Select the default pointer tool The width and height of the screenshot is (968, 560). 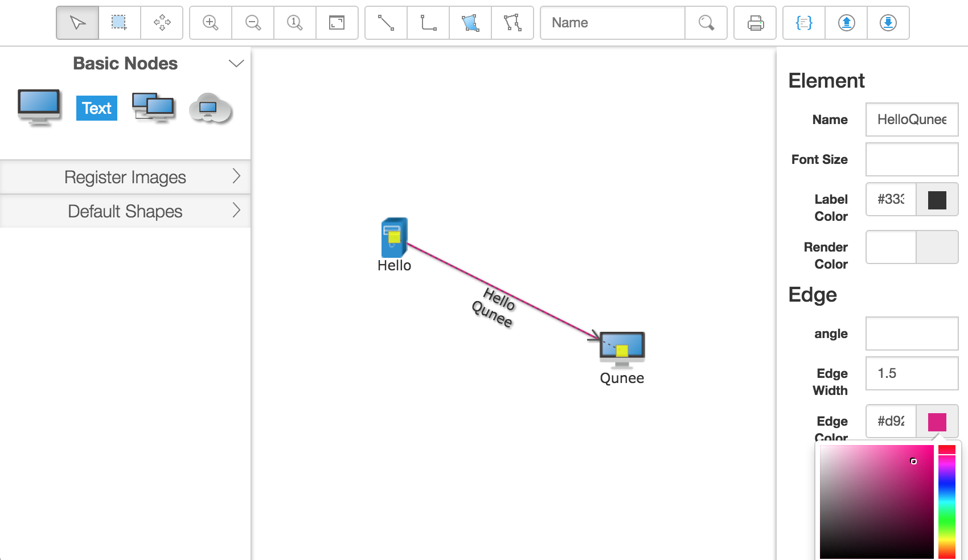click(x=77, y=23)
